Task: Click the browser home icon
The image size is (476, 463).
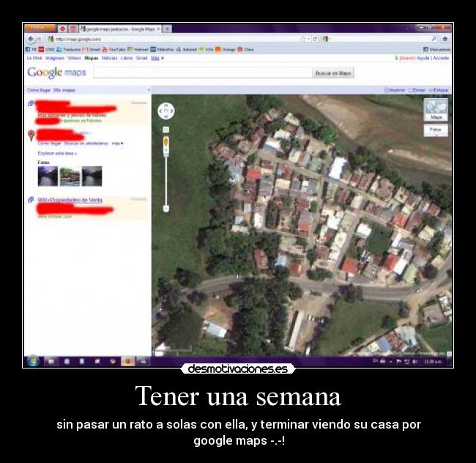Action: click(x=445, y=39)
